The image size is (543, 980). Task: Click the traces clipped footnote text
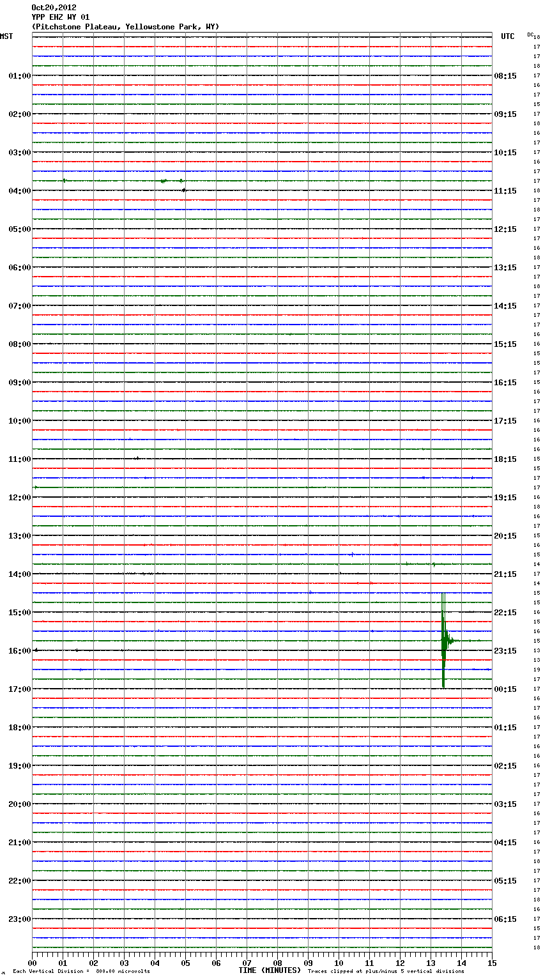(386, 972)
